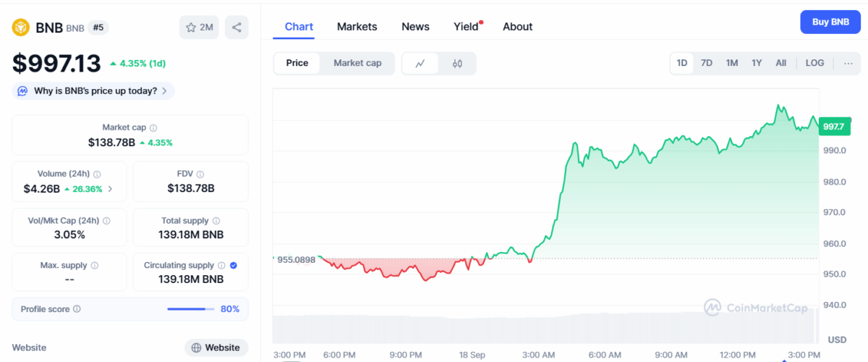Add BNB to watchlist via star

click(199, 28)
